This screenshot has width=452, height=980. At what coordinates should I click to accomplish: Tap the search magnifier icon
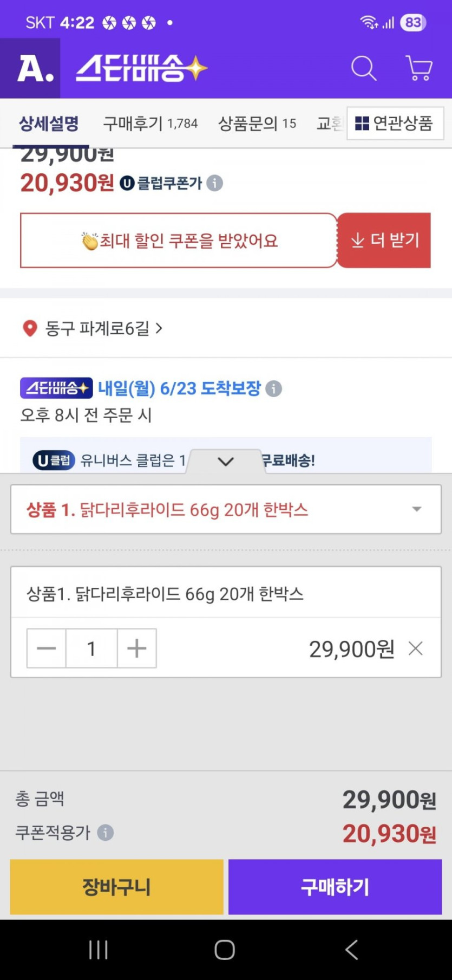(x=363, y=68)
